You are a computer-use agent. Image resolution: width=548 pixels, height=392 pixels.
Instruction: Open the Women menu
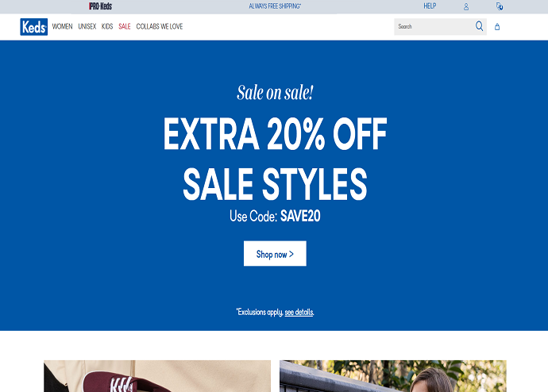(62, 26)
